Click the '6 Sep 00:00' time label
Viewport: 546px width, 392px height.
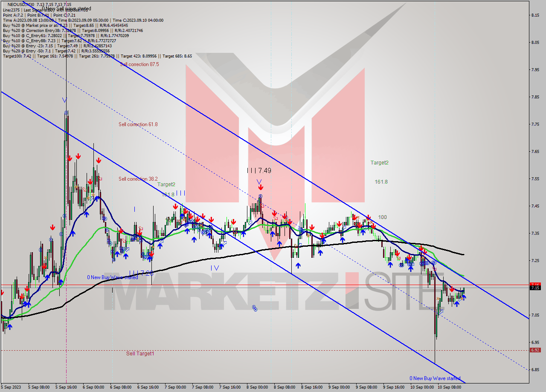93,387
